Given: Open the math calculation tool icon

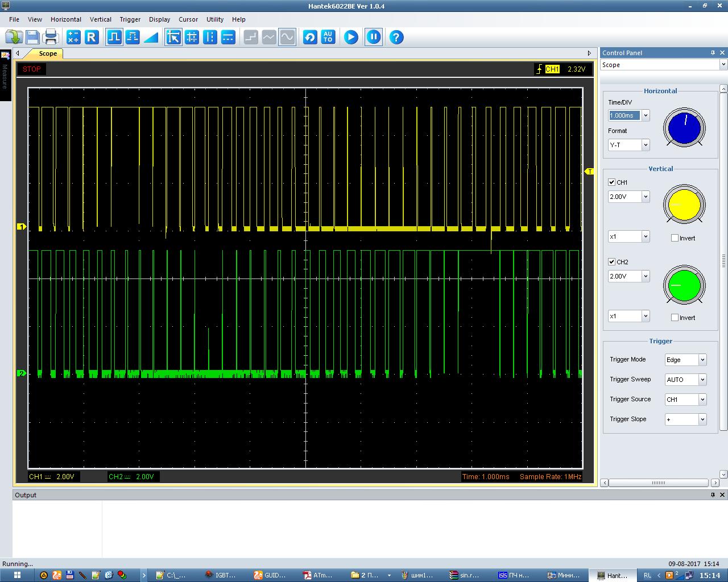Looking at the screenshot, I should [x=73, y=38].
